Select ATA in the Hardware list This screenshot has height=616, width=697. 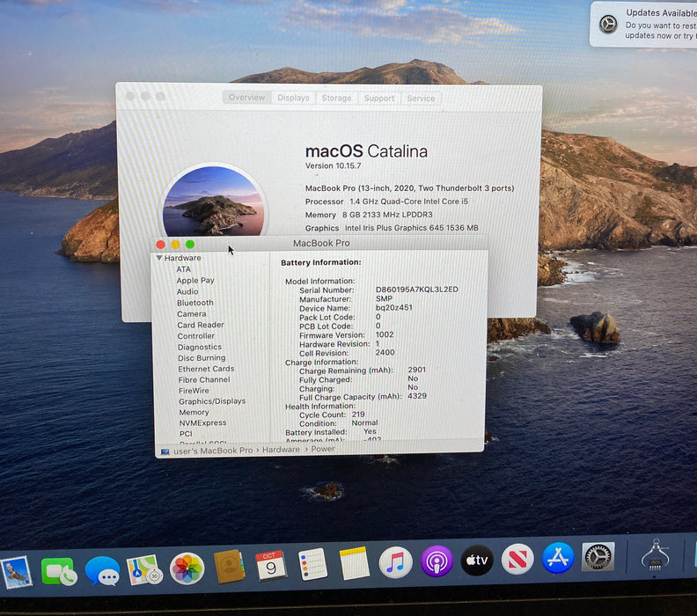(184, 269)
